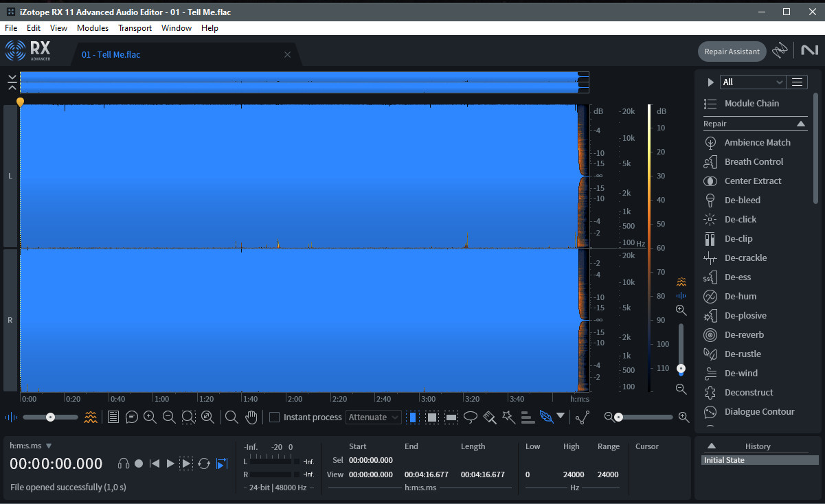Toggle the playhead follow playback button
825x504 pixels.
coord(221,463)
